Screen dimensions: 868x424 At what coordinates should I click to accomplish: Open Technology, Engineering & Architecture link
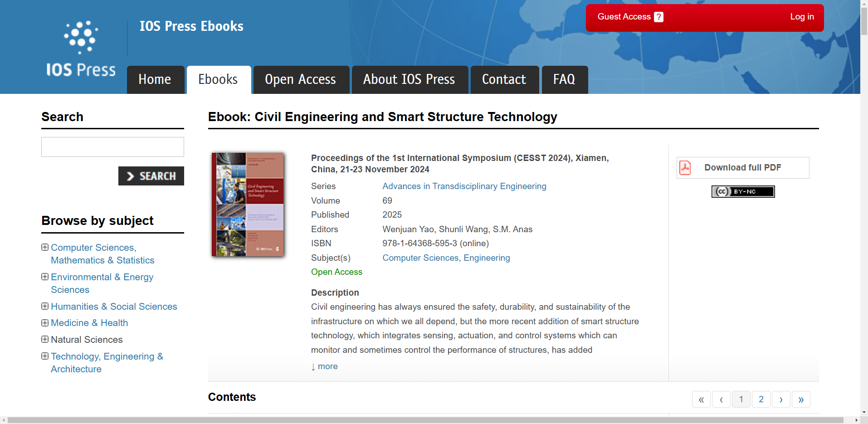(x=107, y=363)
